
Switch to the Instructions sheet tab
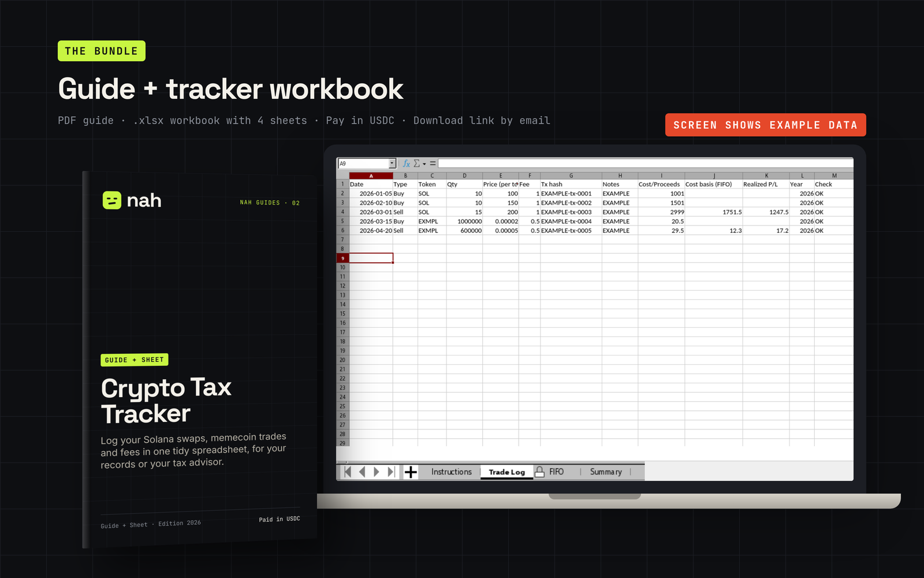pyautogui.click(x=452, y=472)
